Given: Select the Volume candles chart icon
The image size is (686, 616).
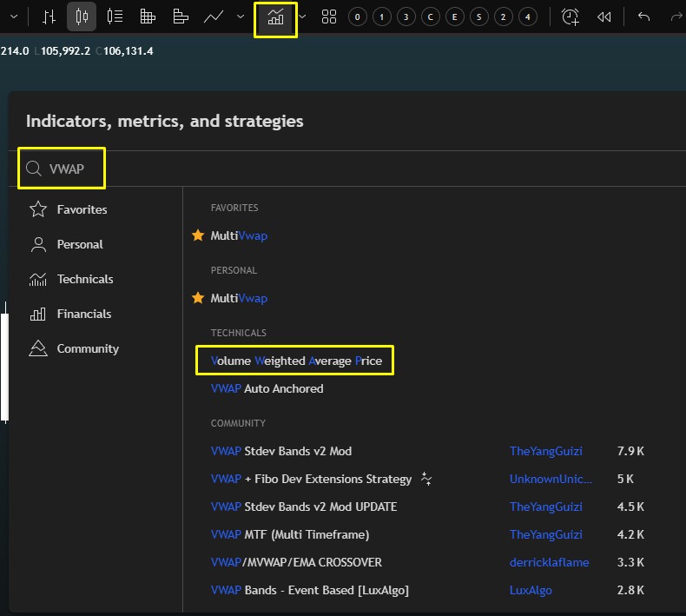Looking at the screenshot, I should [115, 17].
